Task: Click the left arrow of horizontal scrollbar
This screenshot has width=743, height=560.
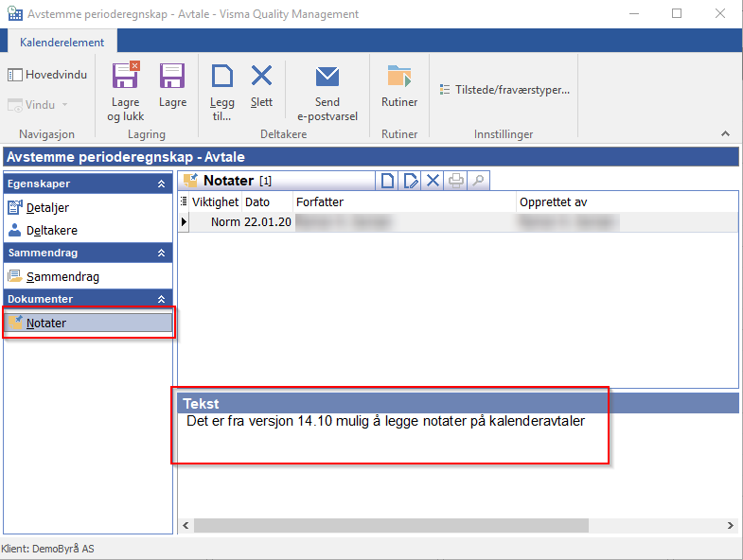Action: click(186, 525)
